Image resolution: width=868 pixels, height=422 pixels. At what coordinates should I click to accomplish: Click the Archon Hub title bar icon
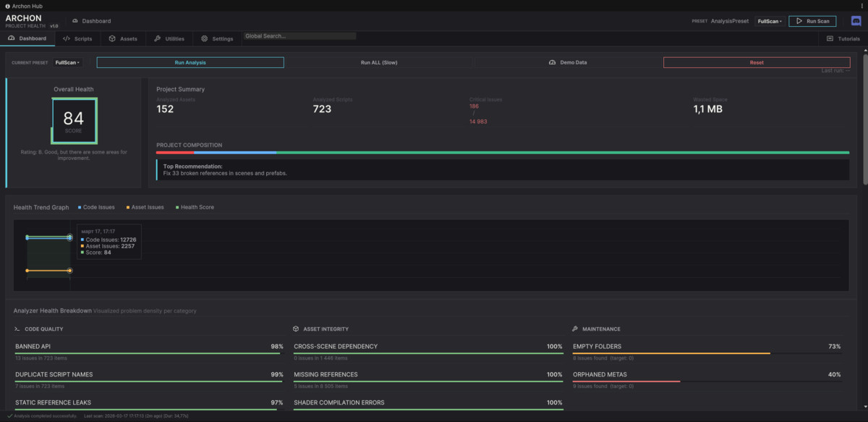point(7,6)
